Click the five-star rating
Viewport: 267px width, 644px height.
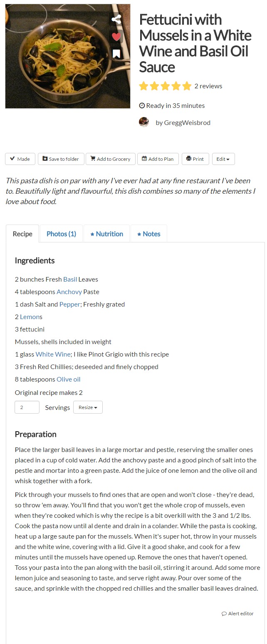click(x=165, y=86)
